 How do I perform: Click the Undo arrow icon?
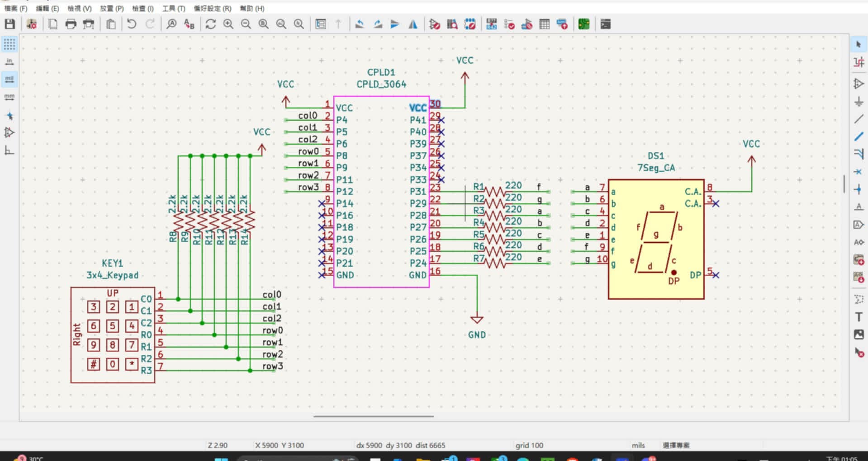point(132,24)
